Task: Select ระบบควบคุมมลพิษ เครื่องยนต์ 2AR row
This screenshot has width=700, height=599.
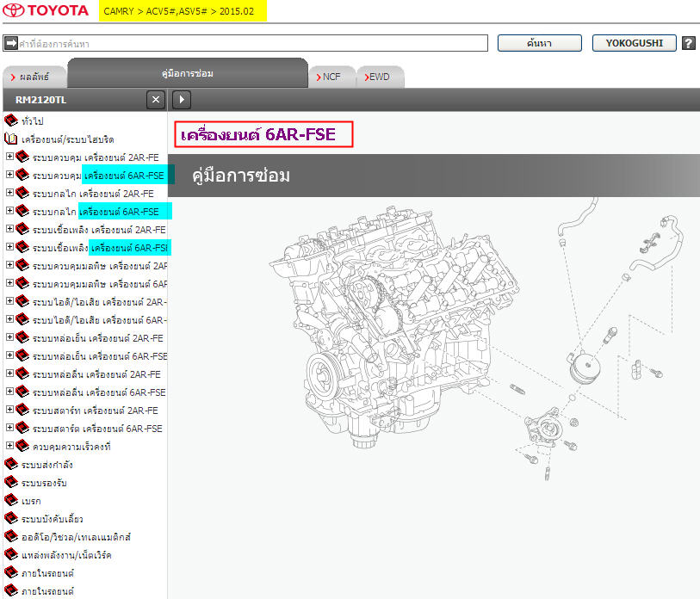Action: [100, 266]
